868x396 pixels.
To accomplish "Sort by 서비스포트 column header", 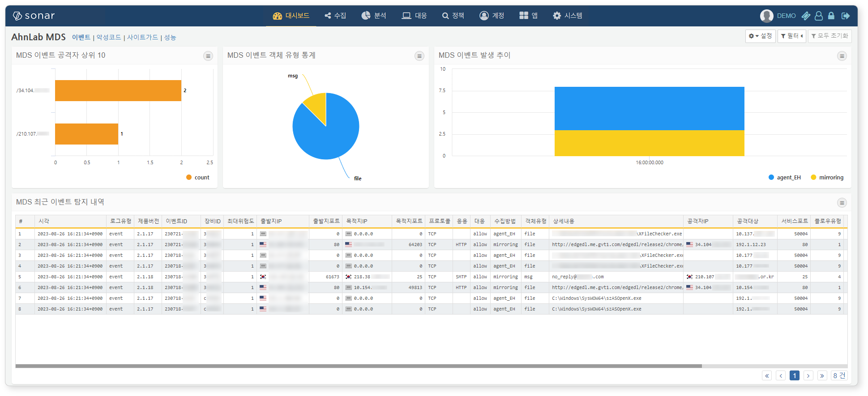I will pos(794,221).
